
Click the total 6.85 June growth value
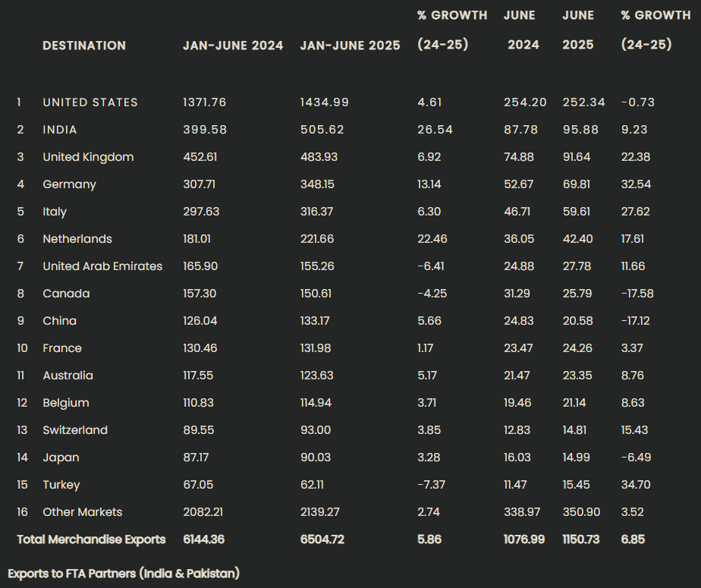(633, 539)
